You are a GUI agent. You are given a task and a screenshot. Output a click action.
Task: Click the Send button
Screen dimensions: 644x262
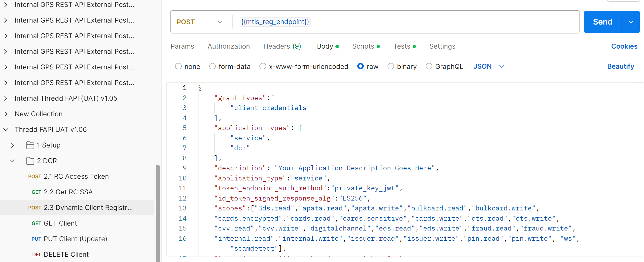(x=603, y=22)
